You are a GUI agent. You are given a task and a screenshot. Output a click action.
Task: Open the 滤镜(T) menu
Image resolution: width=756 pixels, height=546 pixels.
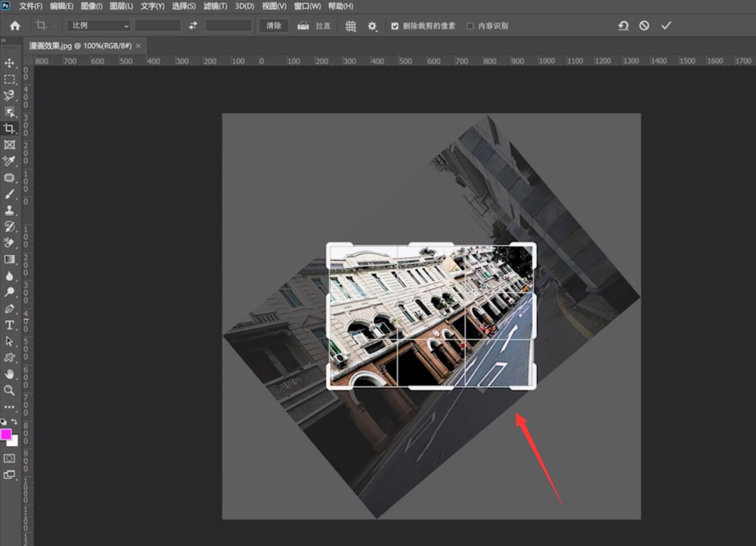(x=215, y=6)
